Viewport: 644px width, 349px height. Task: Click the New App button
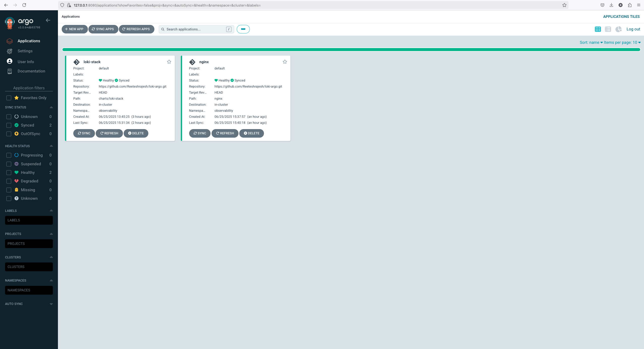click(74, 29)
